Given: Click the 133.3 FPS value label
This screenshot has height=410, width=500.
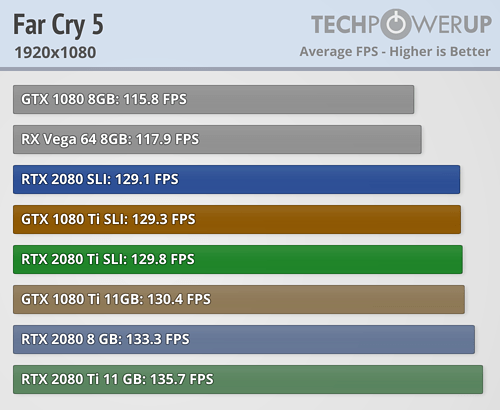Looking at the screenshot, I should [x=158, y=339].
